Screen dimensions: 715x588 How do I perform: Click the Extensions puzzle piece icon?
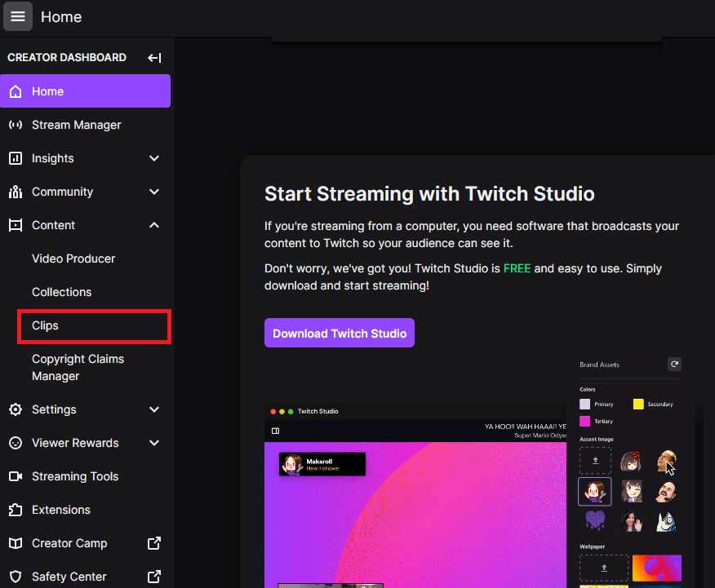click(x=16, y=510)
